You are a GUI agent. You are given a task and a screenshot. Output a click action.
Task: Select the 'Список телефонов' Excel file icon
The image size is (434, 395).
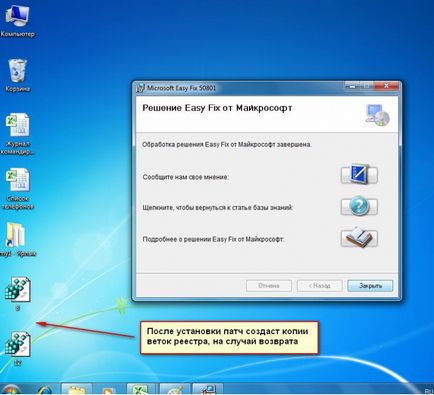tap(18, 189)
